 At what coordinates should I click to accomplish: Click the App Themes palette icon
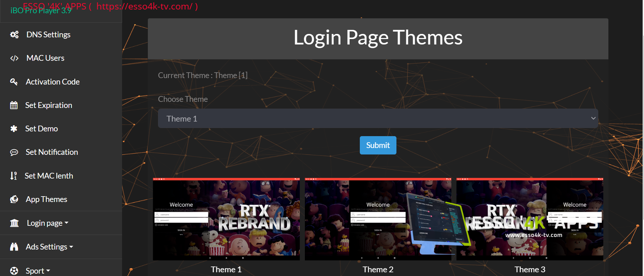14,199
